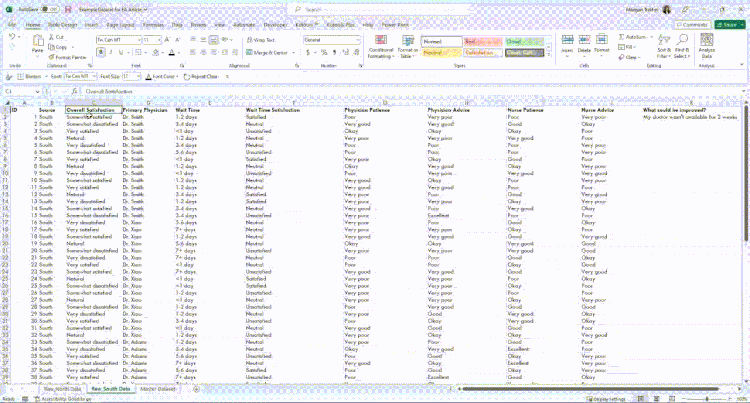Image resolution: width=750 pixels, height=403 pixels.
Task: Toggle Bold formatting
Action: tap(100, 53)
